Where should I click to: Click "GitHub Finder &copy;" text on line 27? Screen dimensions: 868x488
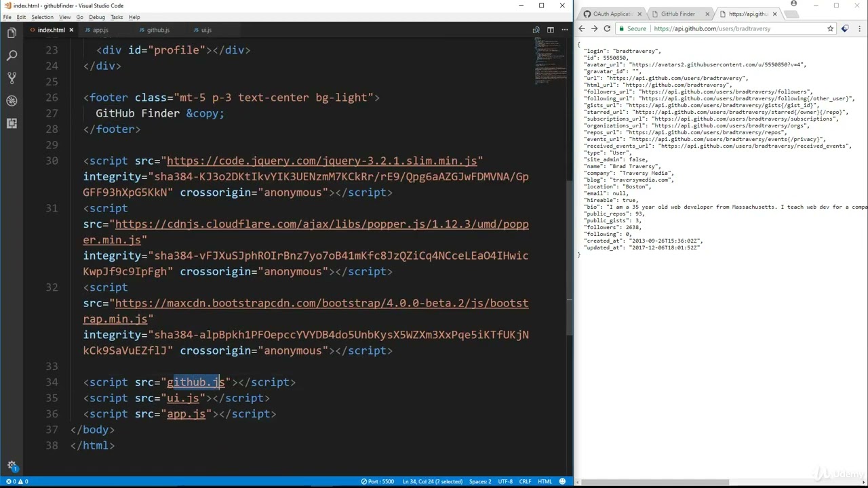(160, 113)
